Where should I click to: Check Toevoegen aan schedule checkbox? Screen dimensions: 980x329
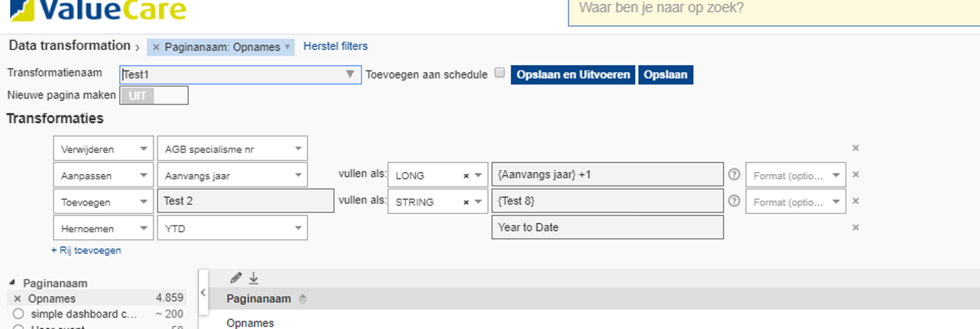(x=499, y=73)
